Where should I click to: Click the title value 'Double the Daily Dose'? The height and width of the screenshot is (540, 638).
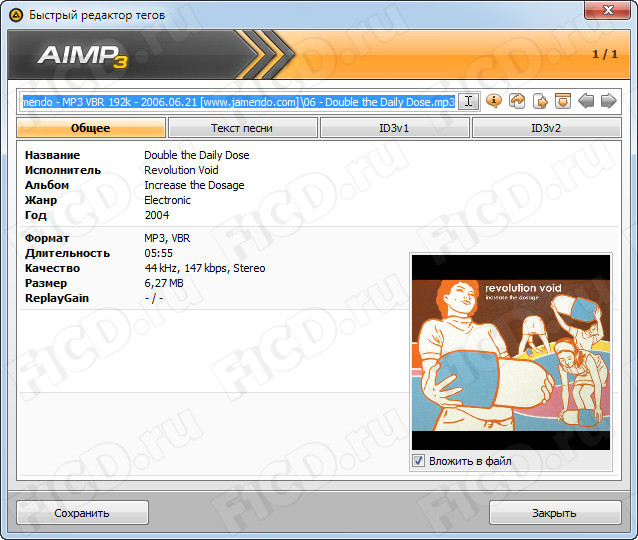(197, 155)
